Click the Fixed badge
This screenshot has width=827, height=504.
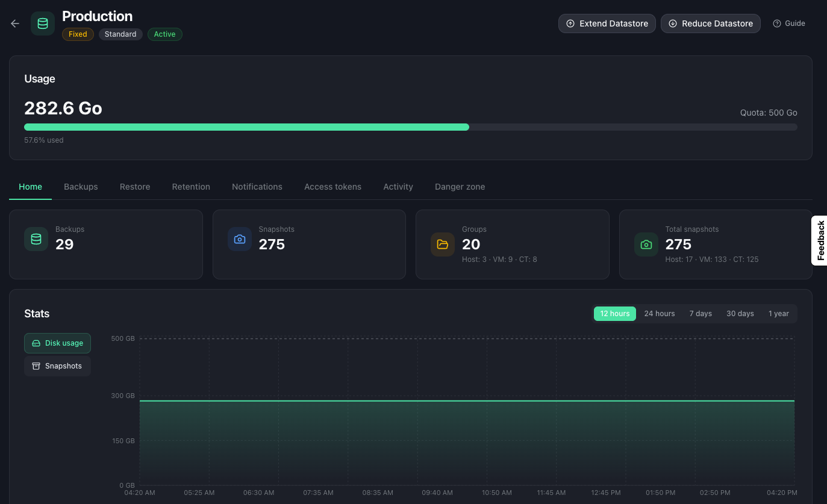coord(78,34)
